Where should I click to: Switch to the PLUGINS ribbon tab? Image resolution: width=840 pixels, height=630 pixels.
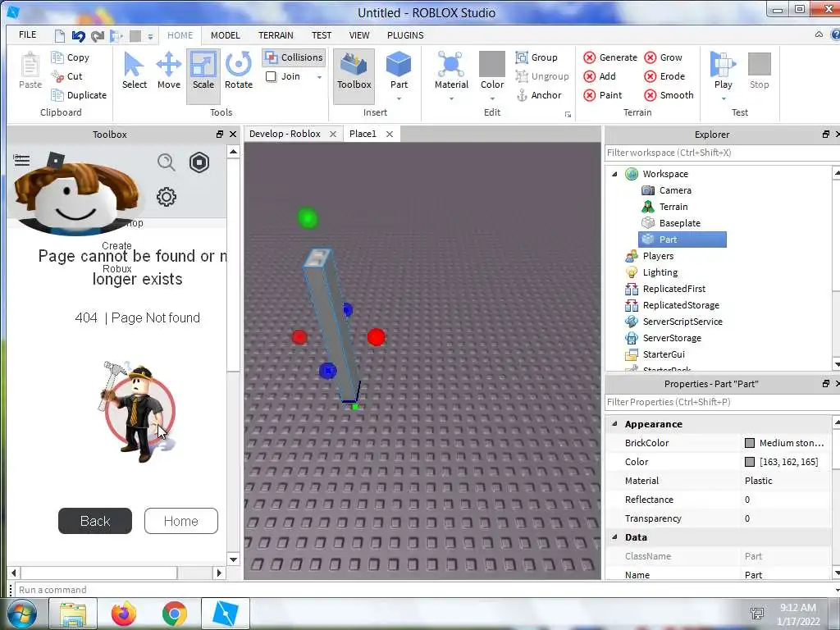[x=405, y=35]
